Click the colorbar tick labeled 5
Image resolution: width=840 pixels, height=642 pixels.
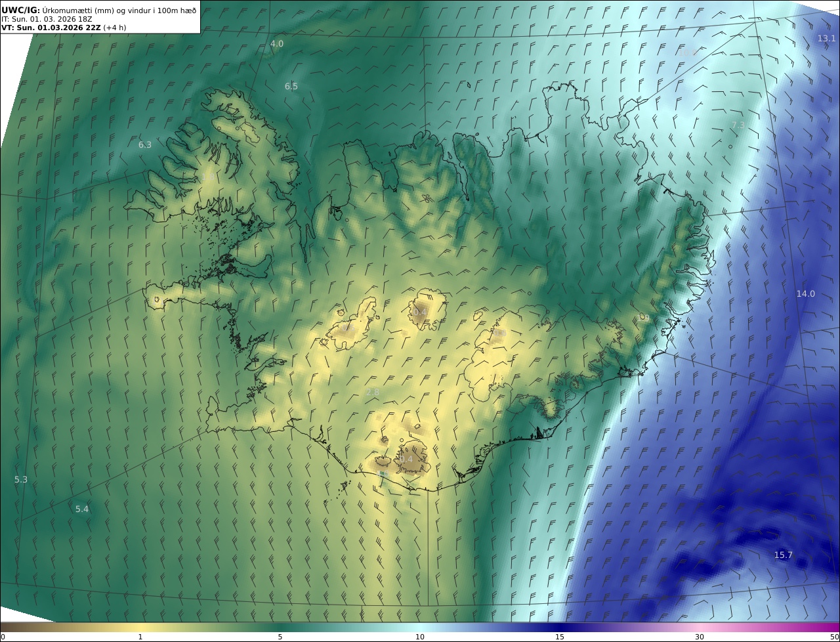tap(280, 637)
